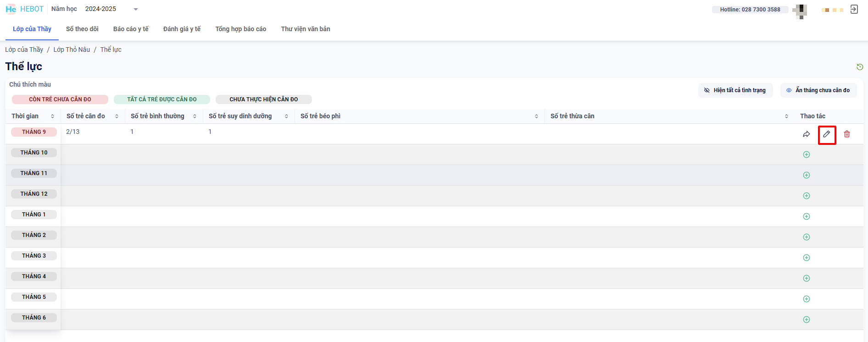
Task: Select the CÒN TRẺ CHƯA CÂN ĐO legend tag
Action: pos(60,99)
